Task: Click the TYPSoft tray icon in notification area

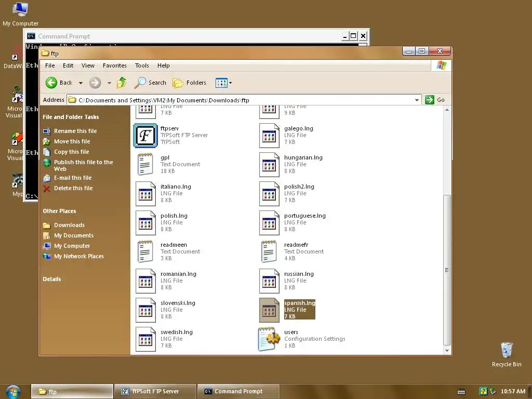Action: tap(484, 391)
